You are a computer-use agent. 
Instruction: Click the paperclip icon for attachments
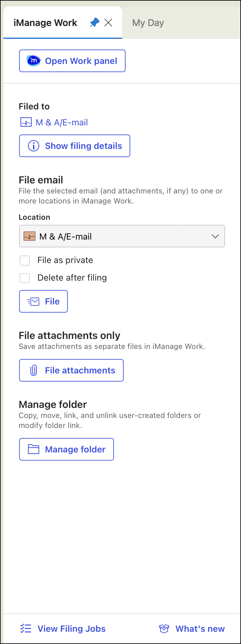point(34,371)
